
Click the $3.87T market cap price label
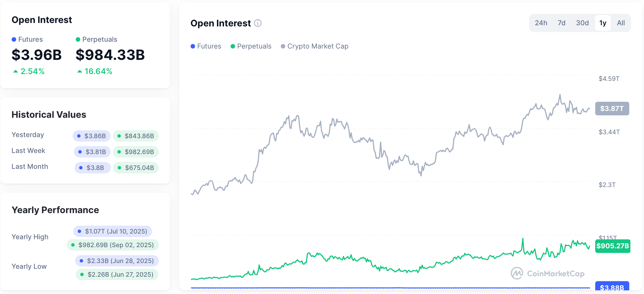(x=612, y=108)
